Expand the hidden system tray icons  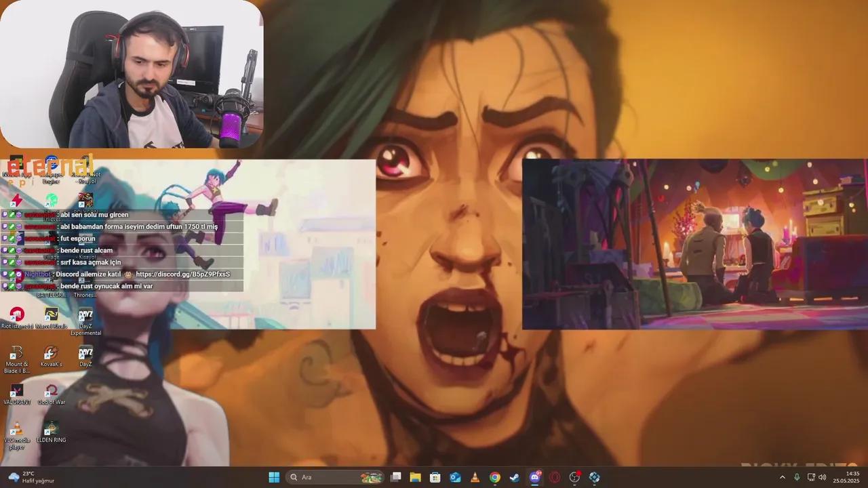(782, 477)
